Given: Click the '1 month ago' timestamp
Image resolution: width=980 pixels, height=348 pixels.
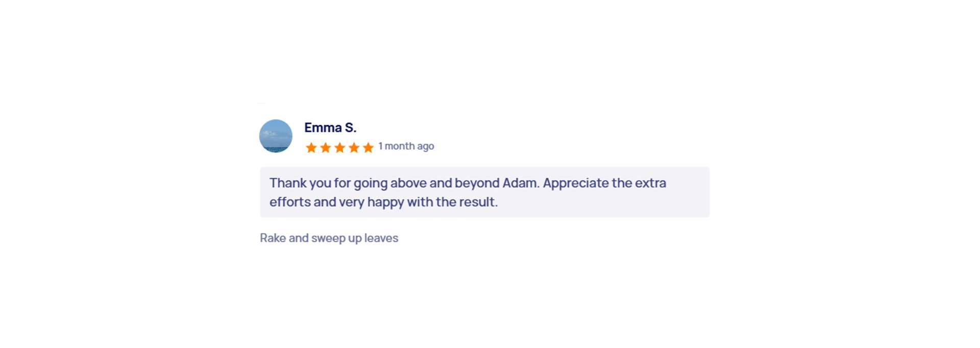Looking at the screenshot, I should pos(406,146).
